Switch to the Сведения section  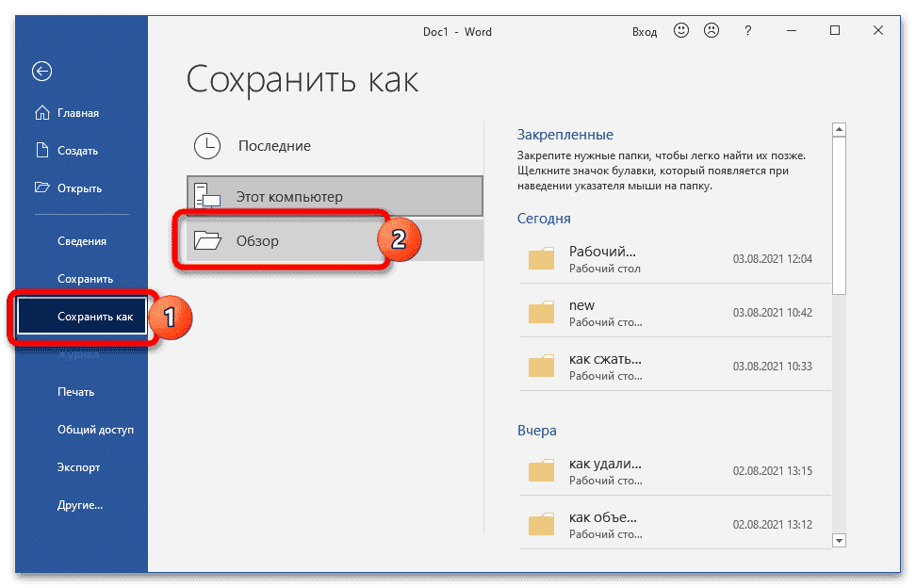(x=81, y=240)
